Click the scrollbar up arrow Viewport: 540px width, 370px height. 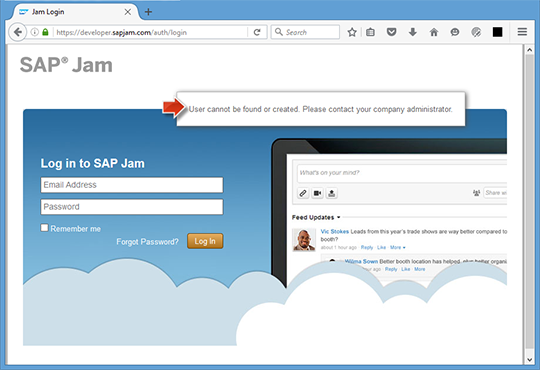(x=529, y=50)
